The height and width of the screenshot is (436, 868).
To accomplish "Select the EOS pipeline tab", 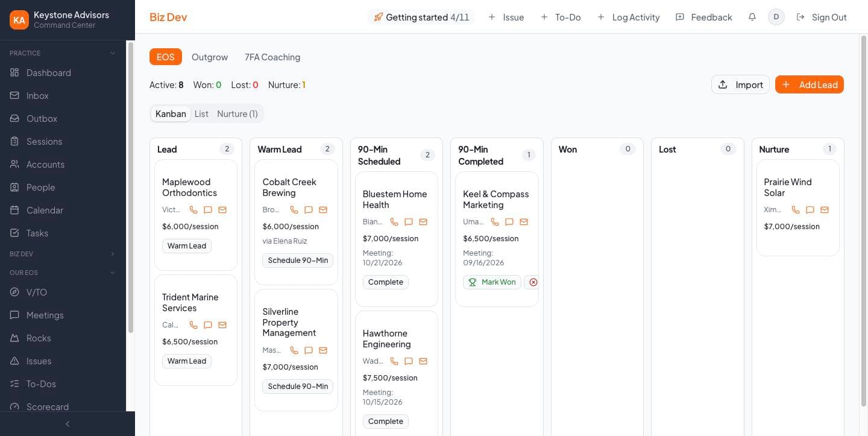I will pos(166,57).
